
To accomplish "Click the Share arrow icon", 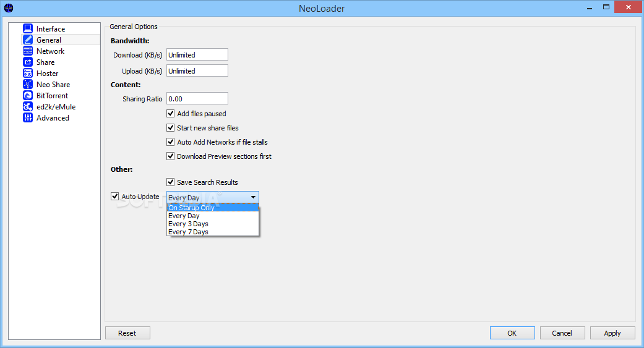I will click(x=27, y=62).
